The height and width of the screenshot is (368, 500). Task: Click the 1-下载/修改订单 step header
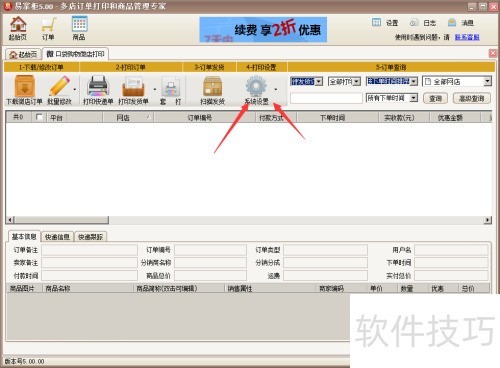[41, 67]
